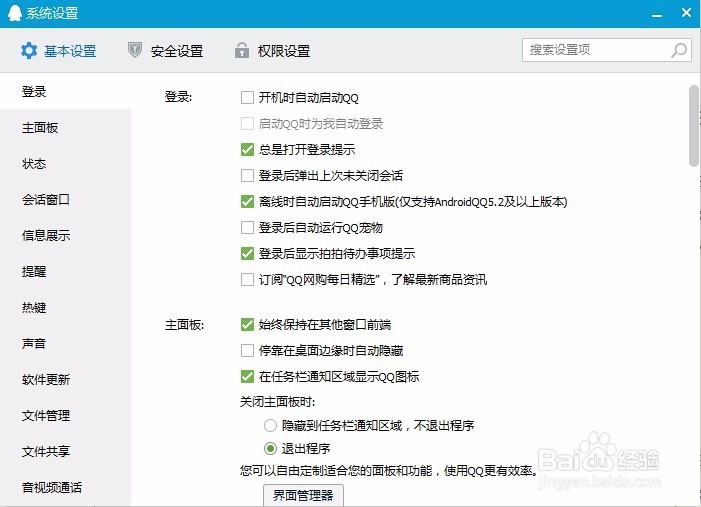This screenshot has height=507, width=701.
Task: Switch to 权限设置 tab
Action: point(273,51)
